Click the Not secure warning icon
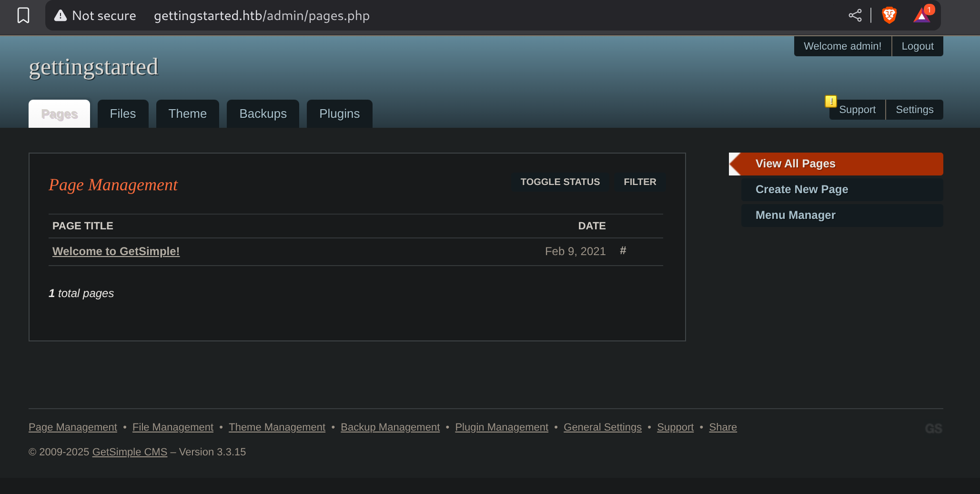 coord(61,16)
